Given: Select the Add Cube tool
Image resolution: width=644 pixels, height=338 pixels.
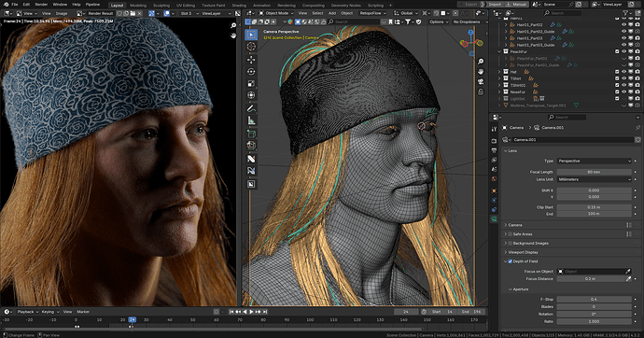Looking at the screenshot, I should (251, 134).
